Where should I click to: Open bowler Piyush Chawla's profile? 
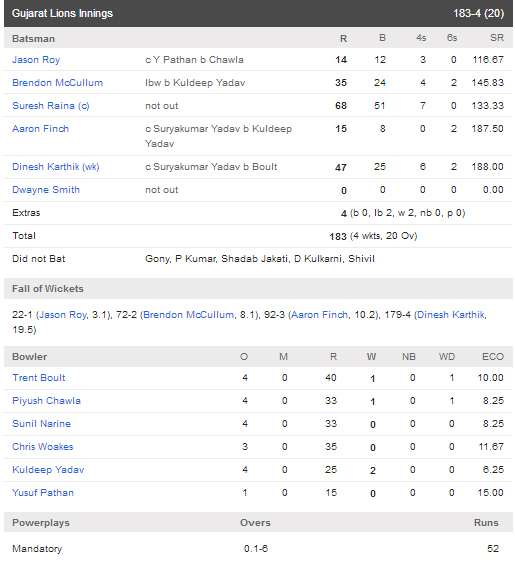click(x=46, y=401)
